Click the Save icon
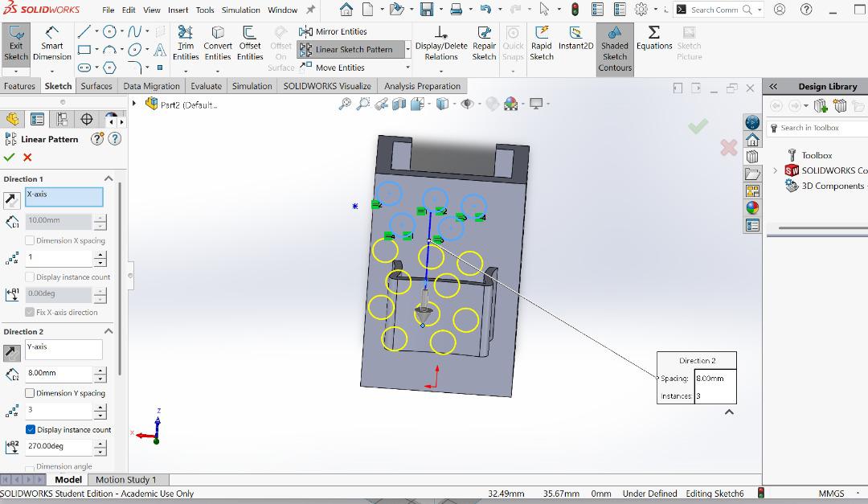 tap(426, 10)
